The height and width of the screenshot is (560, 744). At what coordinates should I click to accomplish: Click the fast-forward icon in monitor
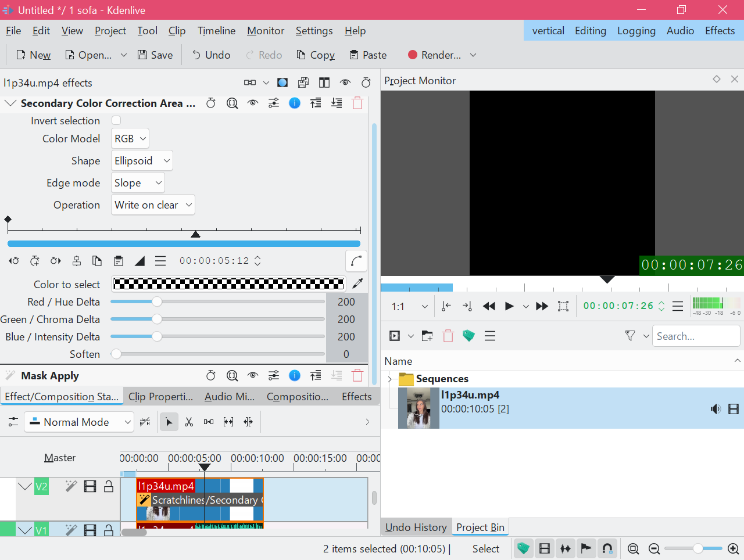(542, 306)
